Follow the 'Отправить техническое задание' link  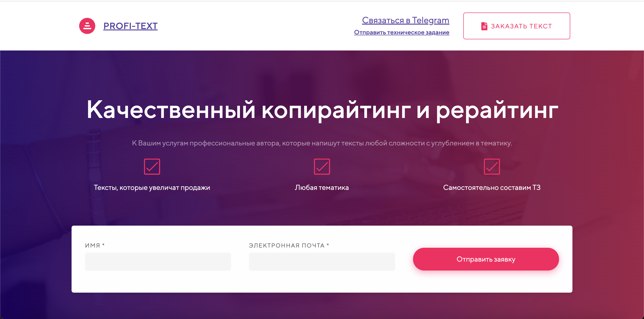(x=402, y=32)
